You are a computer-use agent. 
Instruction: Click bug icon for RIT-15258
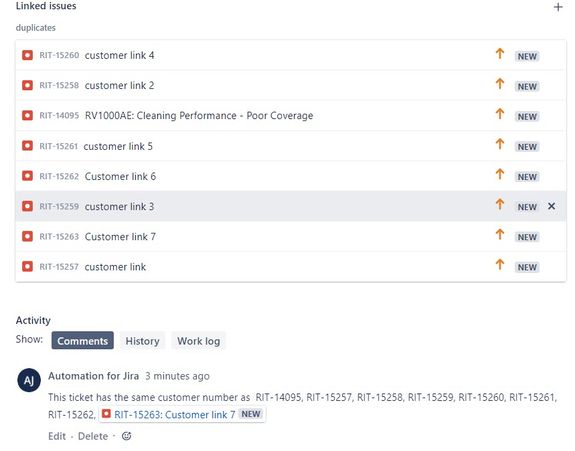(x=28, y=85)
